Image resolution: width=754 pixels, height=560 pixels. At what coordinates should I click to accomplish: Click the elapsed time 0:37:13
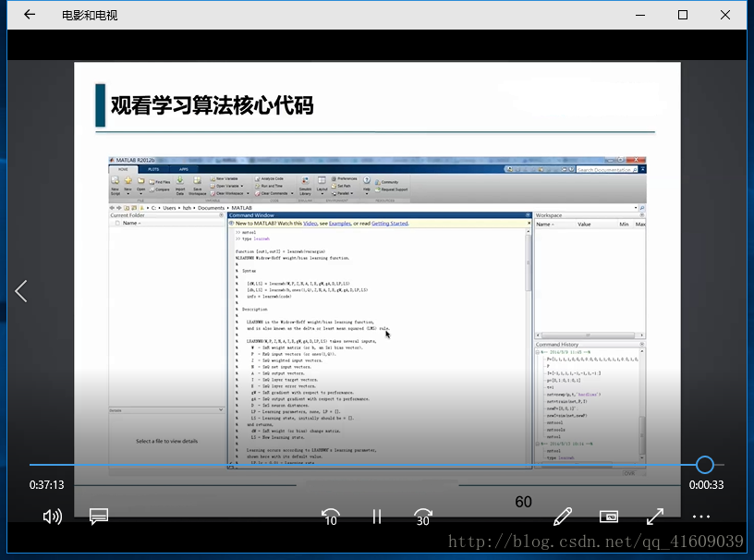tap(46, 485)
